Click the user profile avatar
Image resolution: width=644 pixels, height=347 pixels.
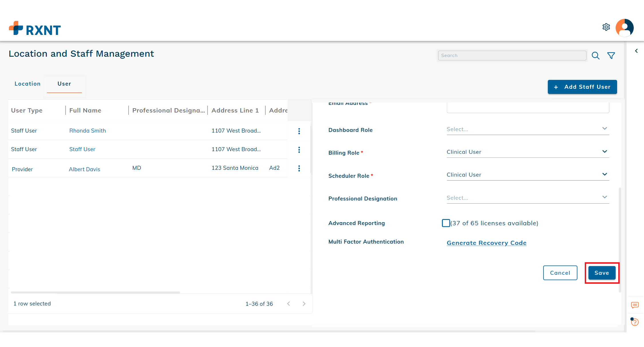[x=625, y=28]
